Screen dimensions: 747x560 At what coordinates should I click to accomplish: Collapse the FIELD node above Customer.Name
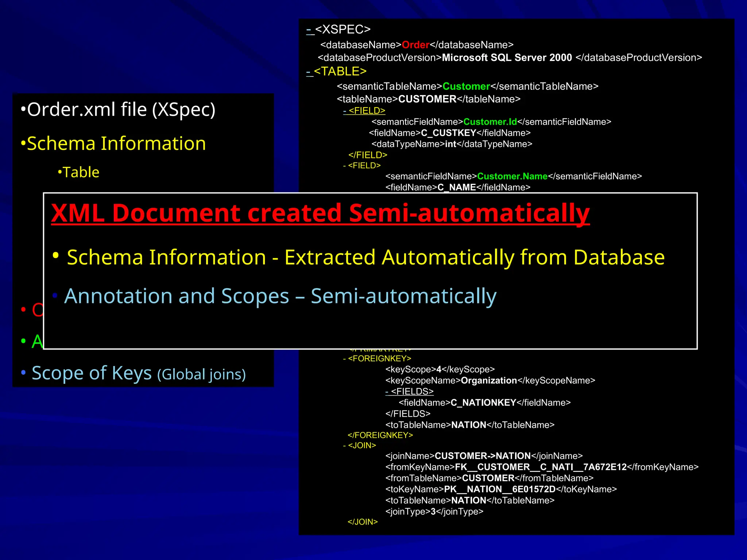pos(345,166)
